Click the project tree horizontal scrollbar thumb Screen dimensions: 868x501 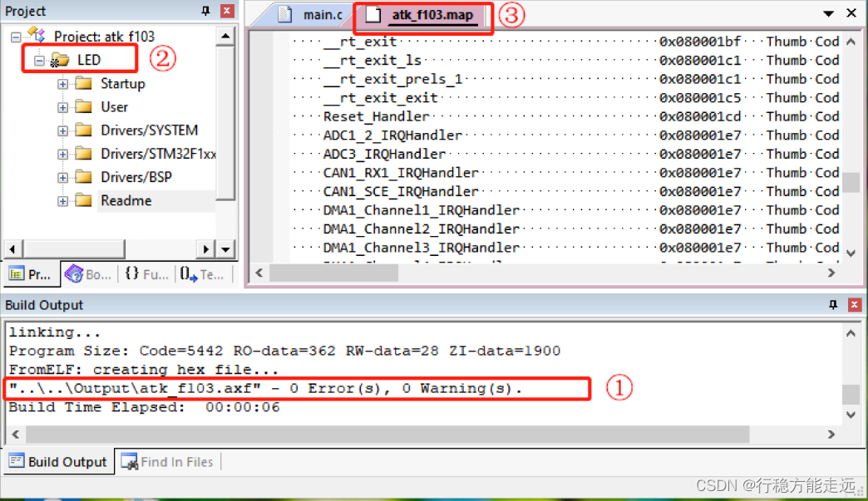point(74,249)
